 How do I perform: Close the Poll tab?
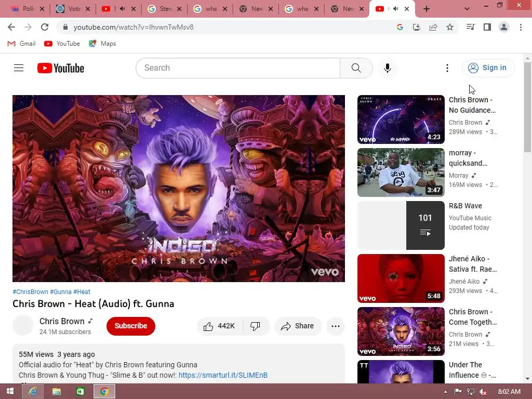pos(42,9)
